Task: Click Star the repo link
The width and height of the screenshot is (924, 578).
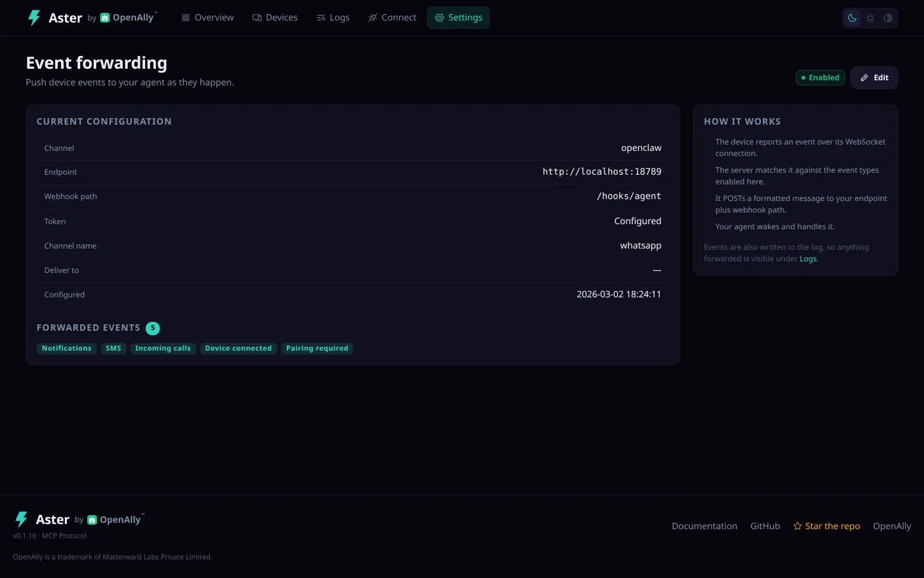Action: click(x=826, y=526)
